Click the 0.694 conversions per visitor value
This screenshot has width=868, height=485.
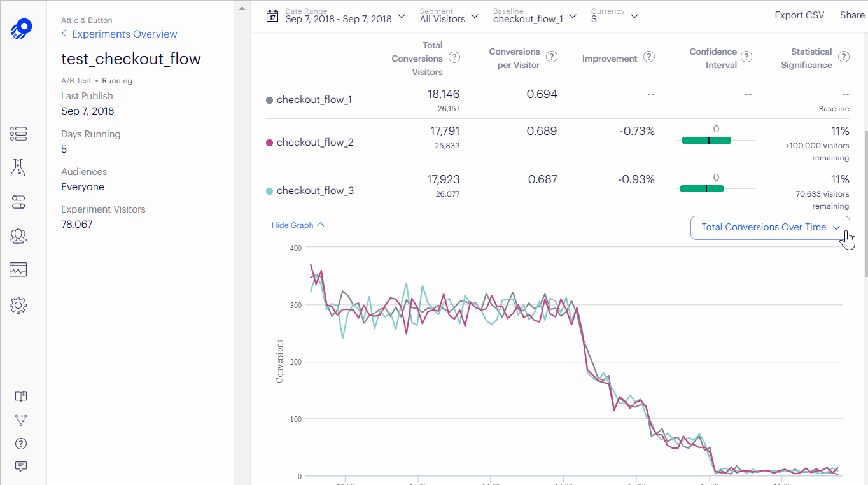(x=542, y=94)
